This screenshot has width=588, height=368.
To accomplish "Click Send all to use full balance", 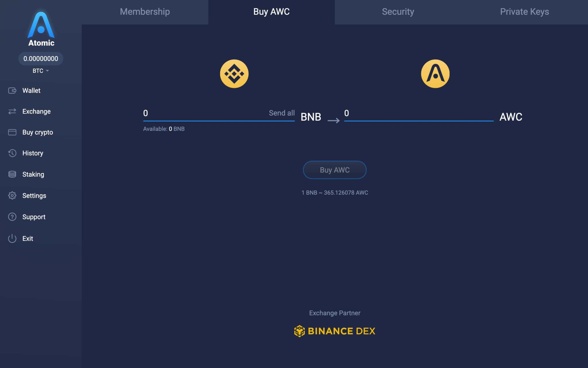I will pyautogui.click(x=282, y=113).
